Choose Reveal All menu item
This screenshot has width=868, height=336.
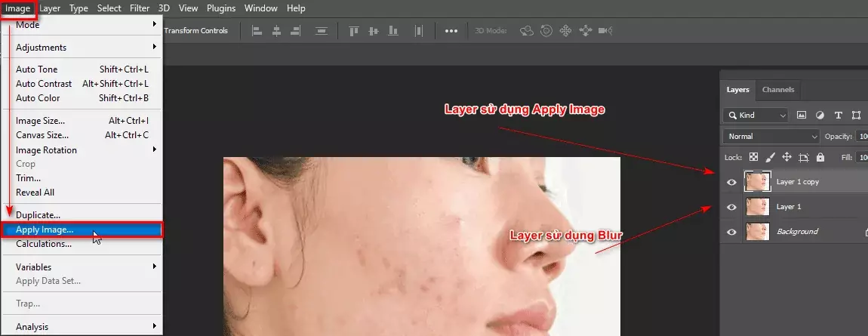[82, 193]
